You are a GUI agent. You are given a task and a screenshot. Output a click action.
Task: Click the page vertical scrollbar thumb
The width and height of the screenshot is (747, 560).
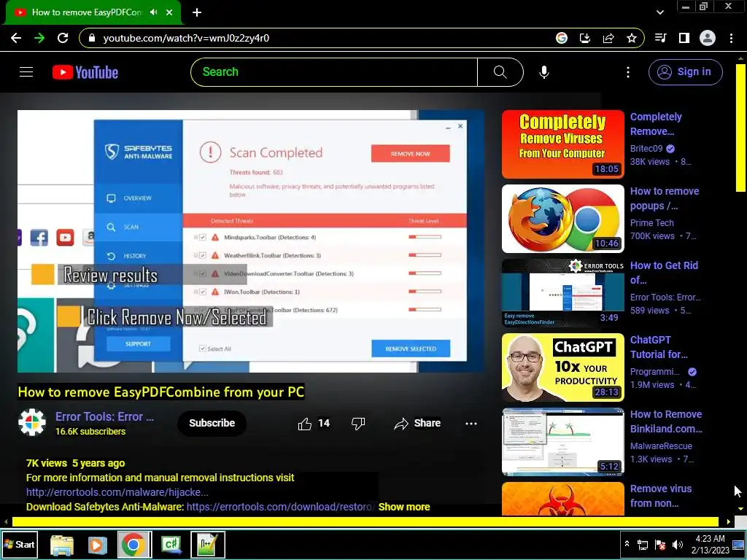coord(740,128)
